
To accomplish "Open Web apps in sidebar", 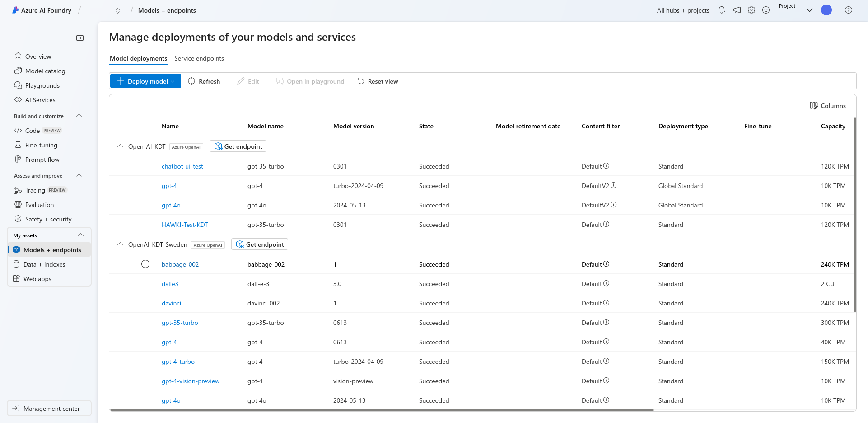I will 37,279.
